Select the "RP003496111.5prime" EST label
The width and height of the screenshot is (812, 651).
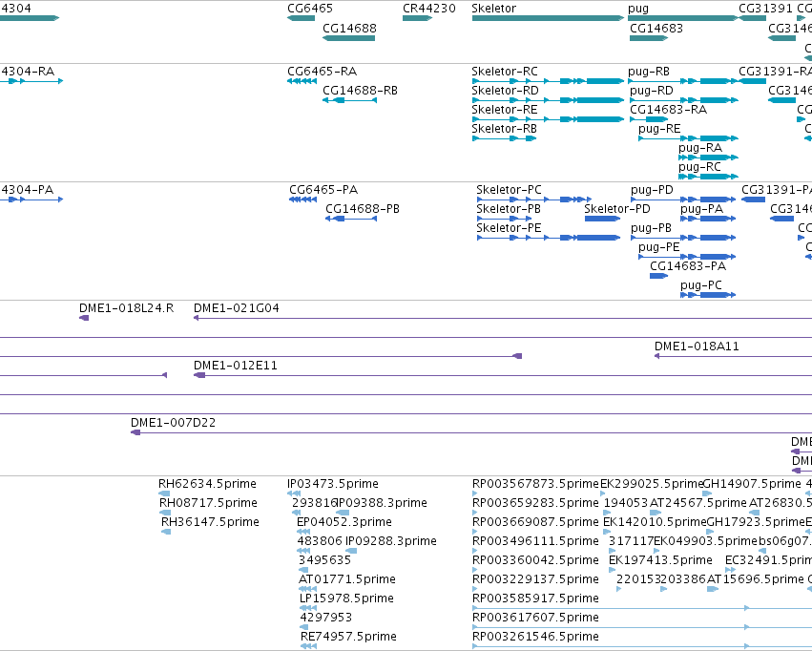click(x=535, y=541)
